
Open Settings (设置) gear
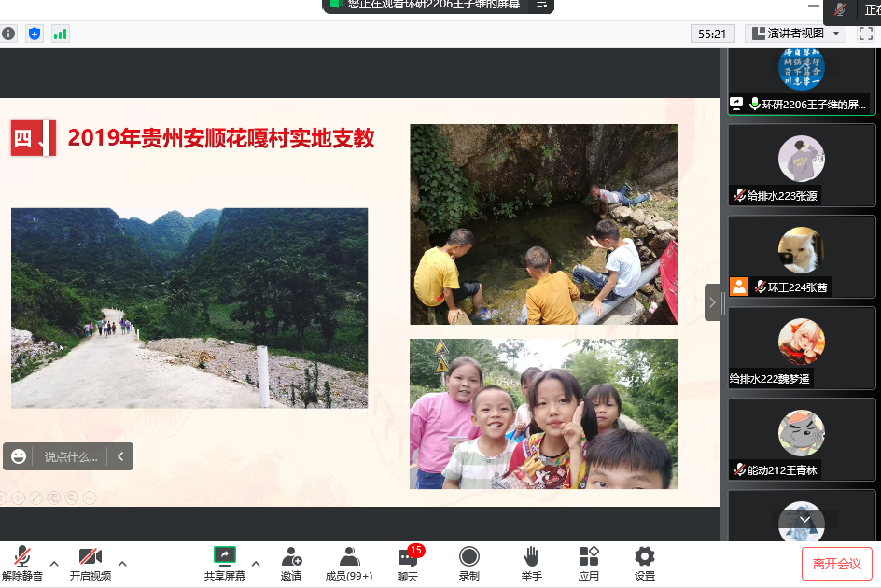pyautogui.click(x=644, y=564)
